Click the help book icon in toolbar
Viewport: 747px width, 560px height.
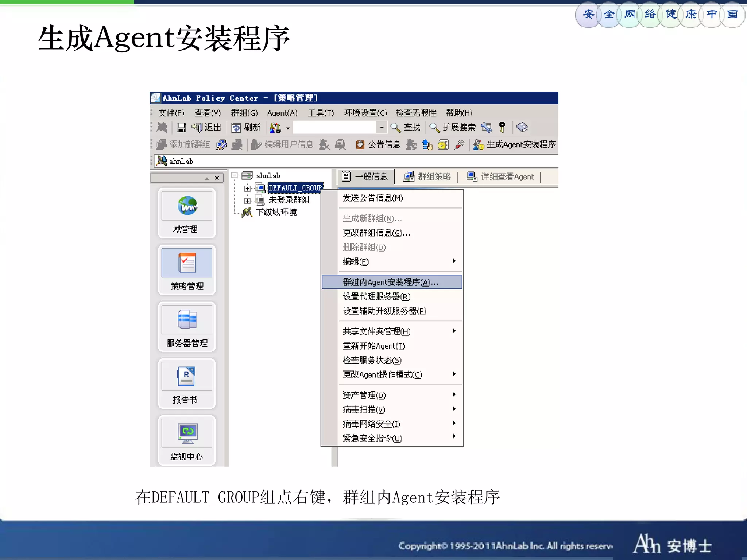click(x=522, y=127)
